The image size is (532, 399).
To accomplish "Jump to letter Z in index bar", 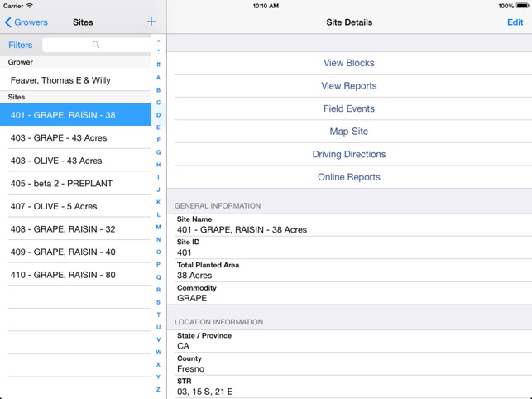I will point(158,389).
